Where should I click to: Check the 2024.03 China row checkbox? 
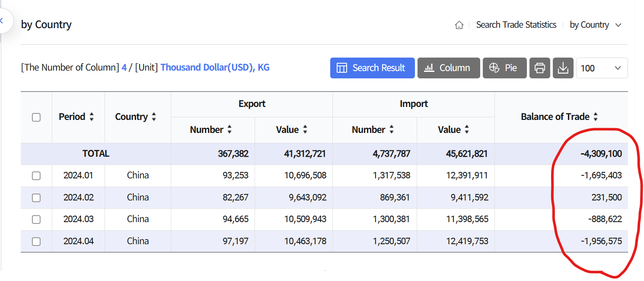pyautogui.click(x=36, y=220)
